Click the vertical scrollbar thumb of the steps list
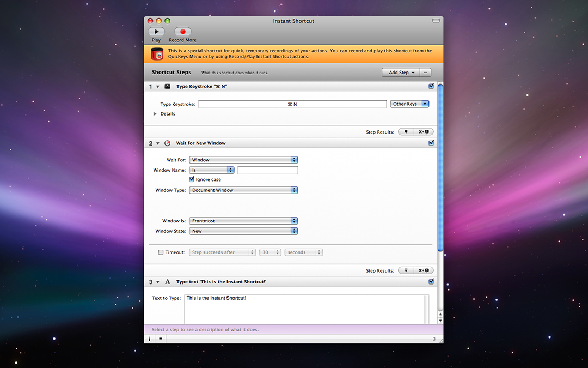 [x=440, y=168]
